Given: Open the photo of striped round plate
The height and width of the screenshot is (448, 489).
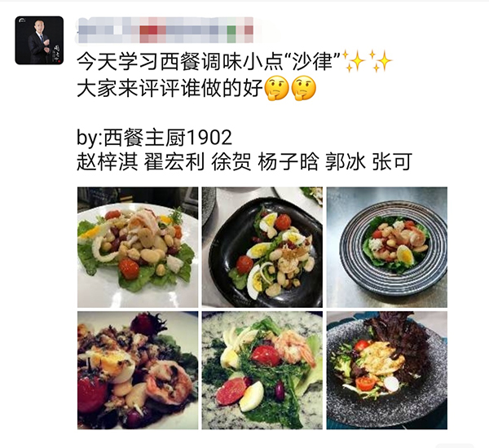Looking at the screenshot, I should (387, 248).
